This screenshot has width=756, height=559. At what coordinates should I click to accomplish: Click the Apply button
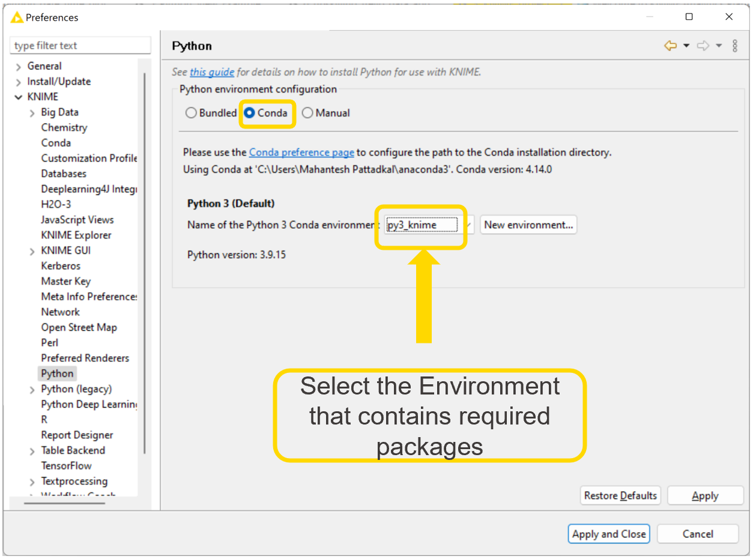(705, 496)
